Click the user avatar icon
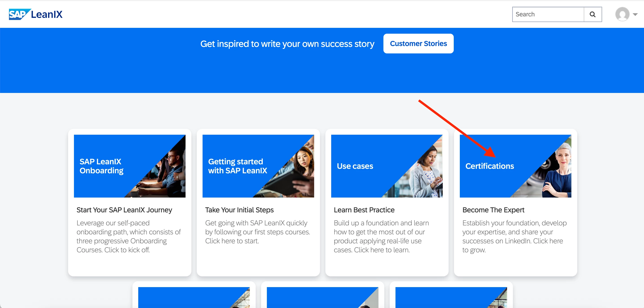Screen dimensions: 644x308 pyautogui.click(x=622, y=14)
